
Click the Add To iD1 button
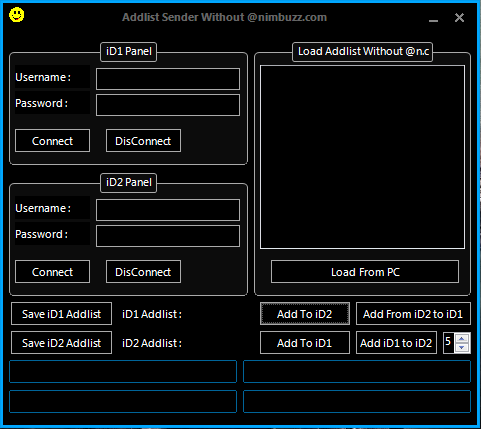[305, 343]
